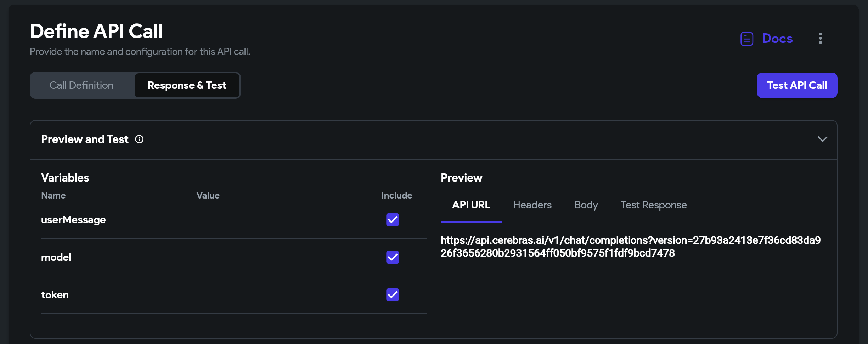The width and height of the screenshot is (868, 344).
Task: Open the Docs link
Action: click(x=777, y=39)
